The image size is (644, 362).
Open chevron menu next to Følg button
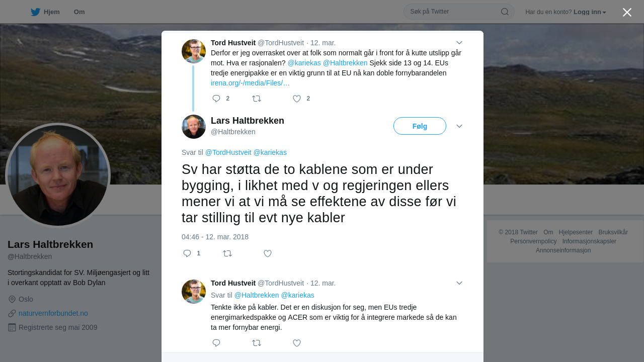tap(459, 126)
